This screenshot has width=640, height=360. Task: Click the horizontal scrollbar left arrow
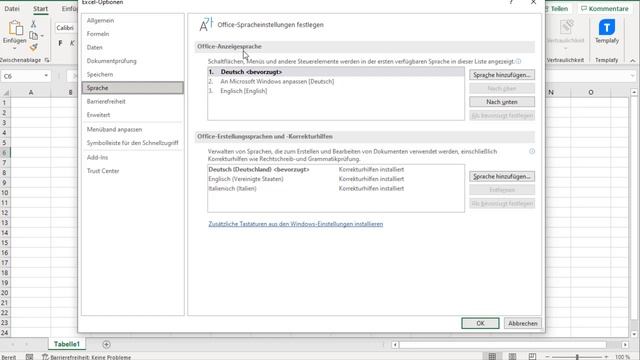(x=395, y=345)
